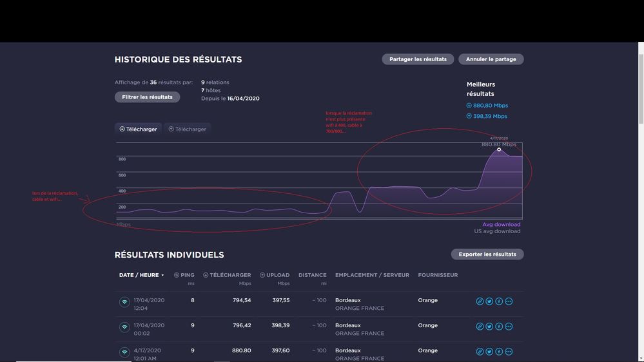This screenshot has width=644, height=362.
Task: Open more options for the 12:04 result
Action: [509, 301]
